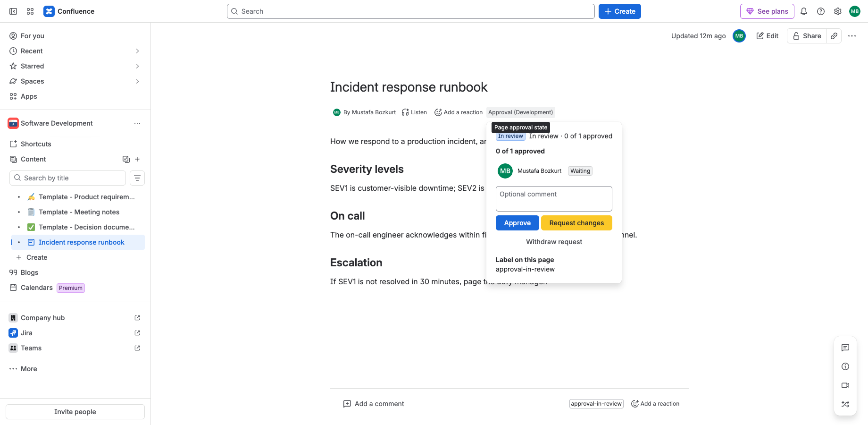Image resolution: width=868 pixels, height=425 pixels.
Task: Click the Search by title field
Action: [67, 178]
